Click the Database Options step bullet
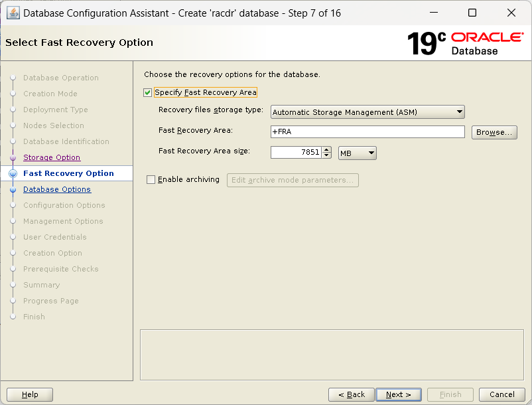This screenshot has width=532, height=405. pyautogui.click(x=13, y=190)
